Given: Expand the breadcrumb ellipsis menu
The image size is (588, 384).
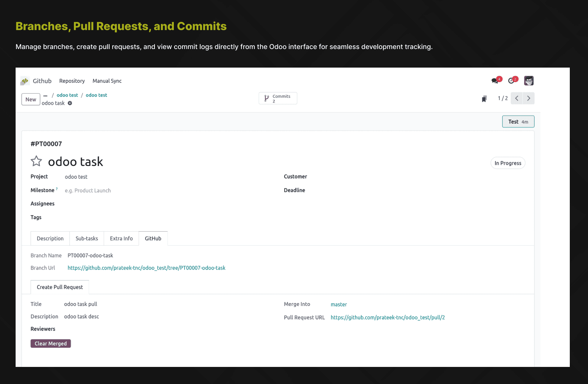Looking at the screenshot, I should click(45, 95).
